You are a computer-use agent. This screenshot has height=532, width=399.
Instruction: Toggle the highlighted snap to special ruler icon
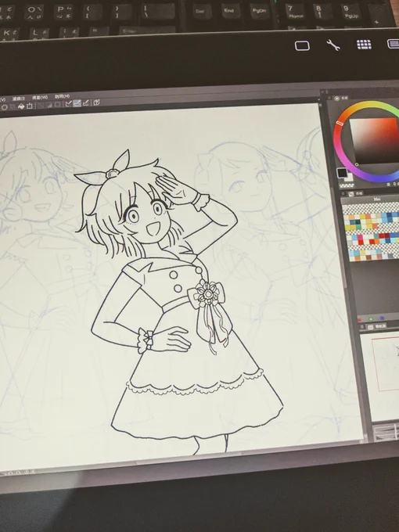77,102
